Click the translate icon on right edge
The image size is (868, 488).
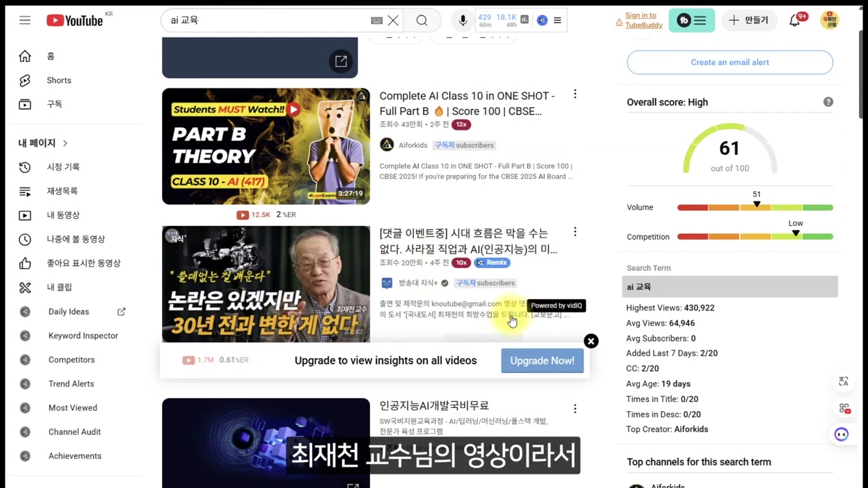pos(843,381)
